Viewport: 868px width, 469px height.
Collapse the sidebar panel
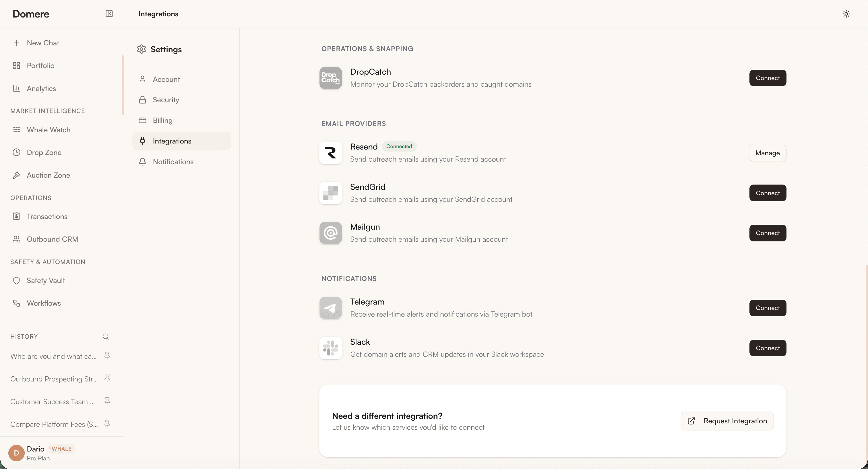click(109, 14)
